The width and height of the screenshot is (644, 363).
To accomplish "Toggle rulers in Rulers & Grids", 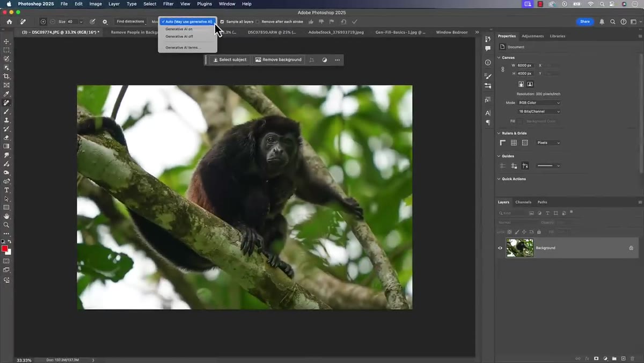I will (x=503, y=143).
